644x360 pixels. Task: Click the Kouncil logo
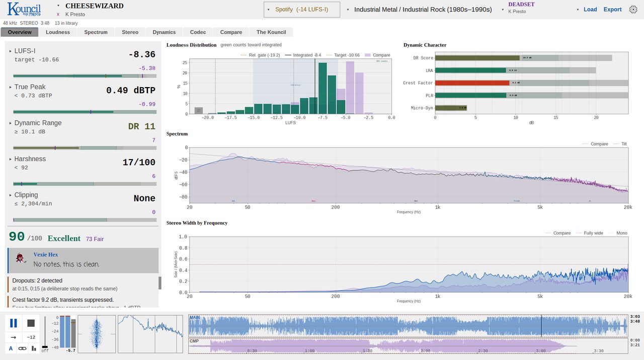pyautogui.click(x=24, y=10)
